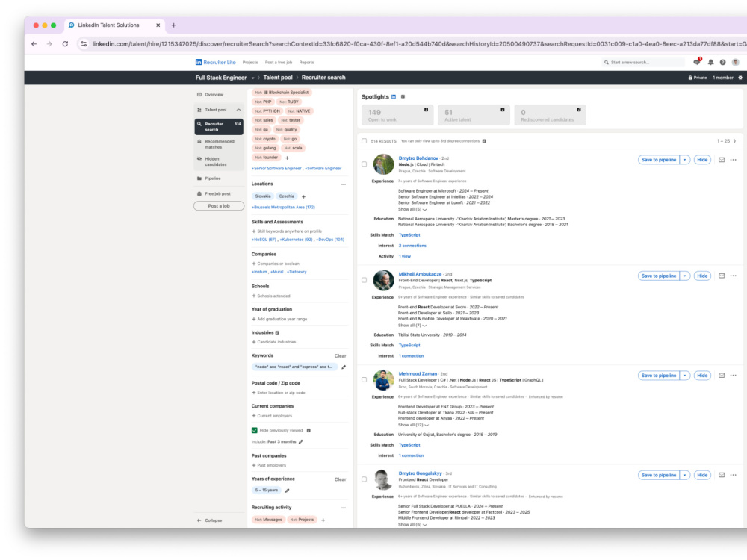Open project settings gear icon

pyautogui.click(x=740, y=78)
